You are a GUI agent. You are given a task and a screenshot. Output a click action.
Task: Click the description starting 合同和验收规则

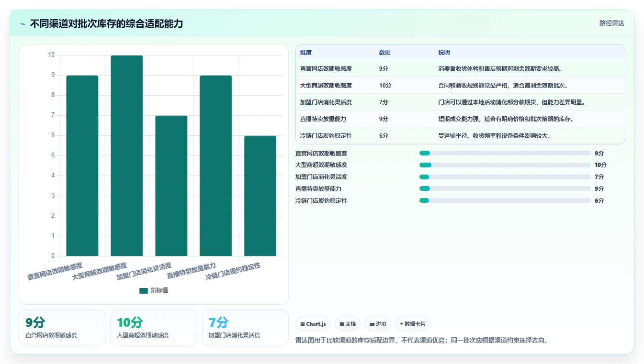tap(503, 85)
